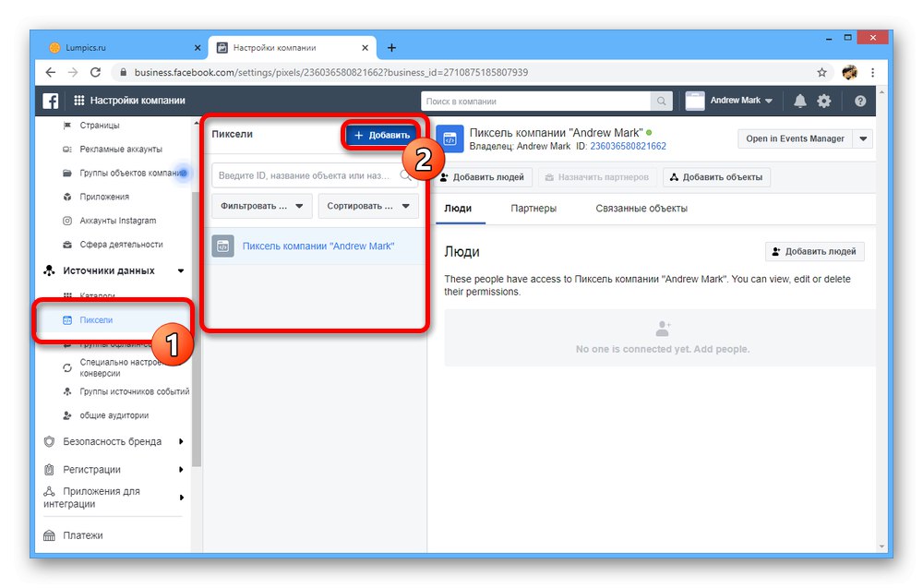Switch to the Люди tab
The height and width of the screenshot is (588, 923).
pos(458,209)
